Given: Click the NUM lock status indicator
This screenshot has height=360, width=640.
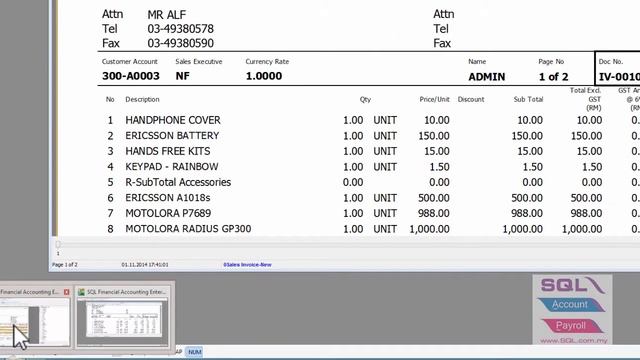Looking at the screenshot, I should click(195, 352).
